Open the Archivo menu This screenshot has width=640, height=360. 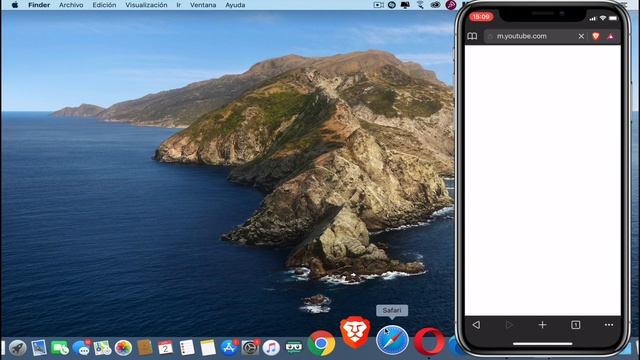(x=71, y=5)
